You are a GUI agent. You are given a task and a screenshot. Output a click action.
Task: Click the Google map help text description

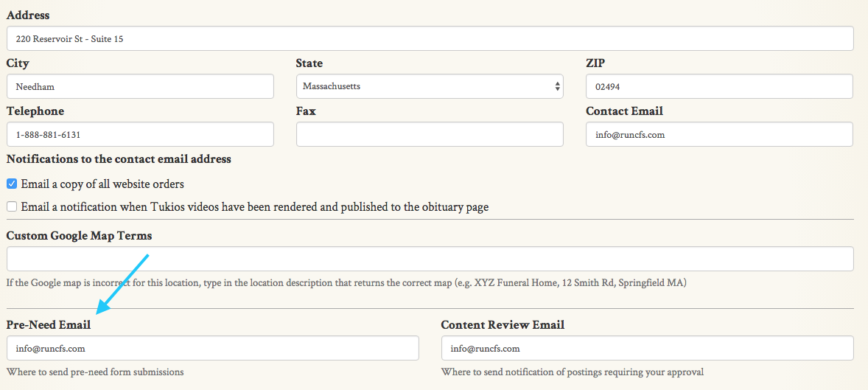coord(346,282)
